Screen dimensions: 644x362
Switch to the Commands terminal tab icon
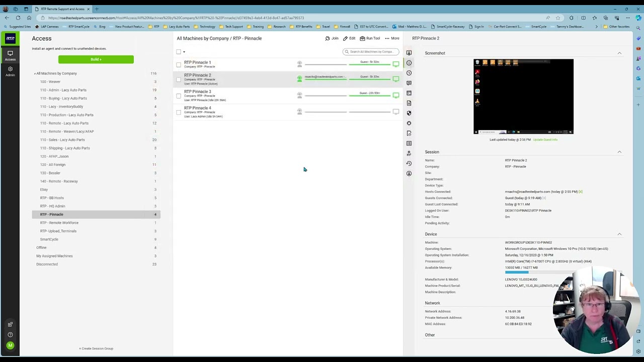(409, 93)
